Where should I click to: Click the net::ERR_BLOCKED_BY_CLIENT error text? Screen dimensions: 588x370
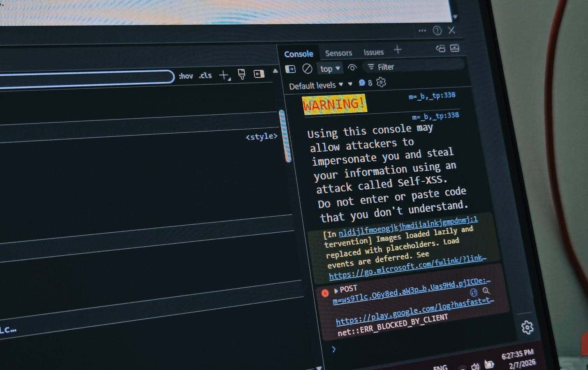[393, 325]
